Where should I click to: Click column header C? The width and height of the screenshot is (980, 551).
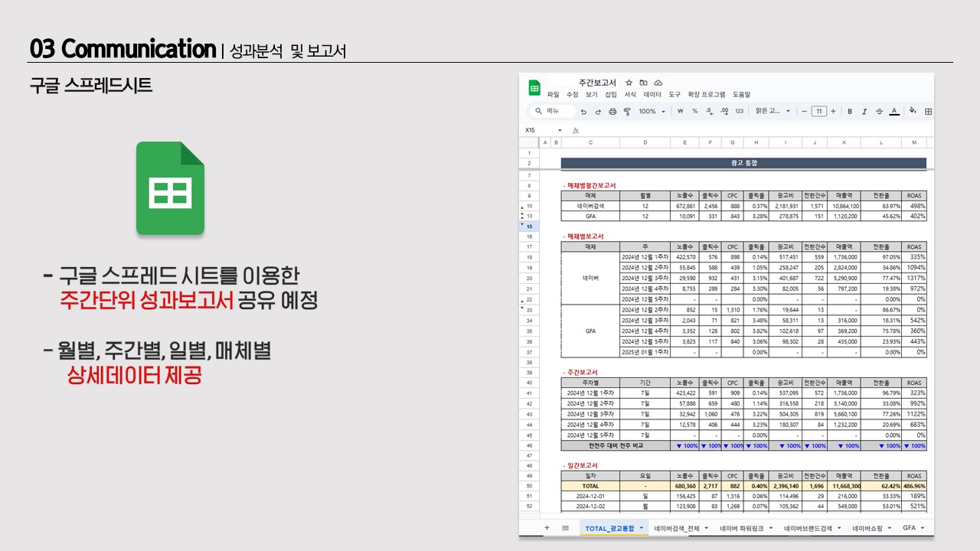(590, 143)
